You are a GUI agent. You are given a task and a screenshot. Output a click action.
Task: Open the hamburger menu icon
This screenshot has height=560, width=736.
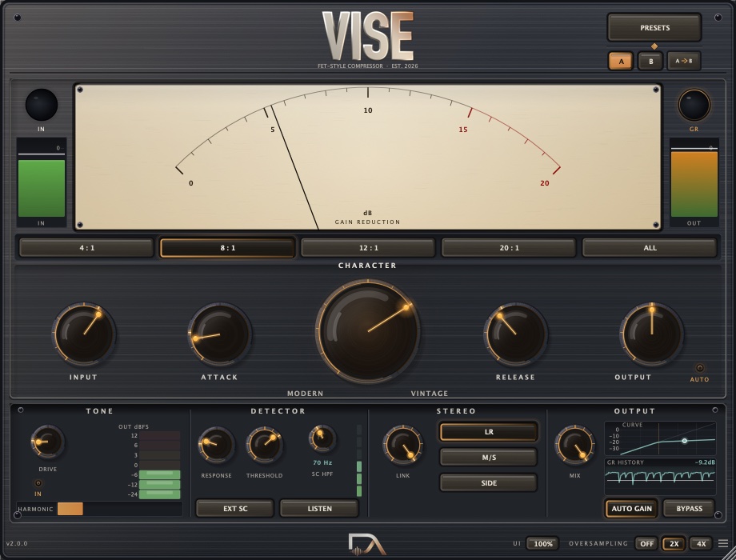point(723,543)
